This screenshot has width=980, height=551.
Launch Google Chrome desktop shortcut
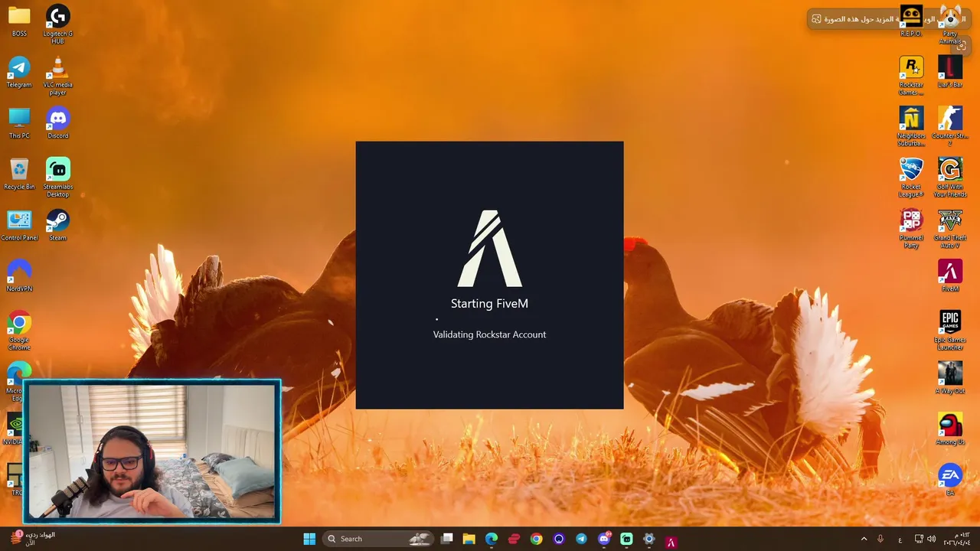[x=19, y=331]
